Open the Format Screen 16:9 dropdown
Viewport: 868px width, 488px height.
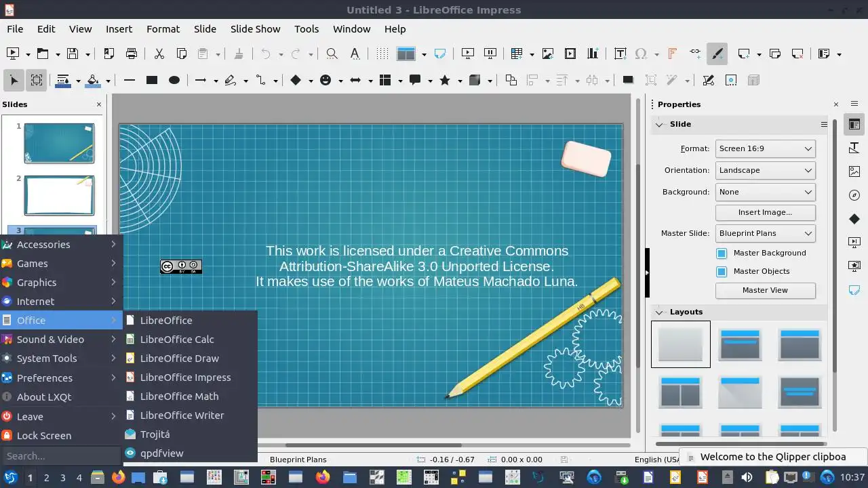point(766,148)
